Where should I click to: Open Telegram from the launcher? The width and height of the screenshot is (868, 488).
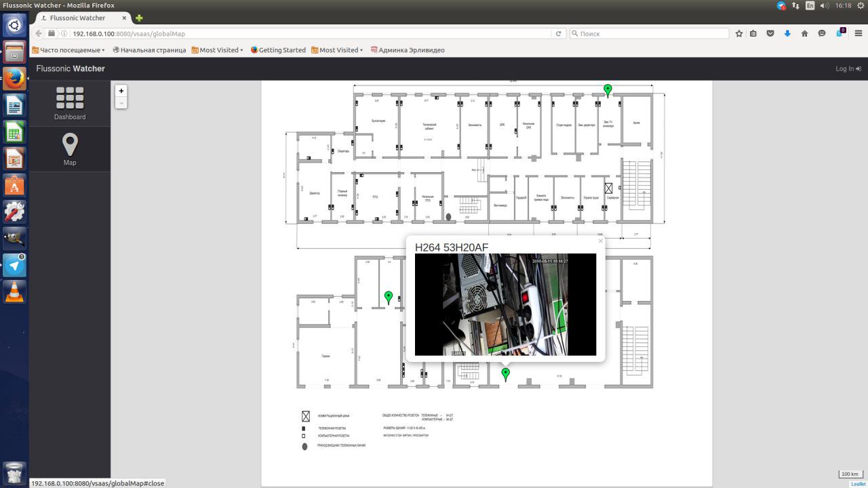(14, 265)
